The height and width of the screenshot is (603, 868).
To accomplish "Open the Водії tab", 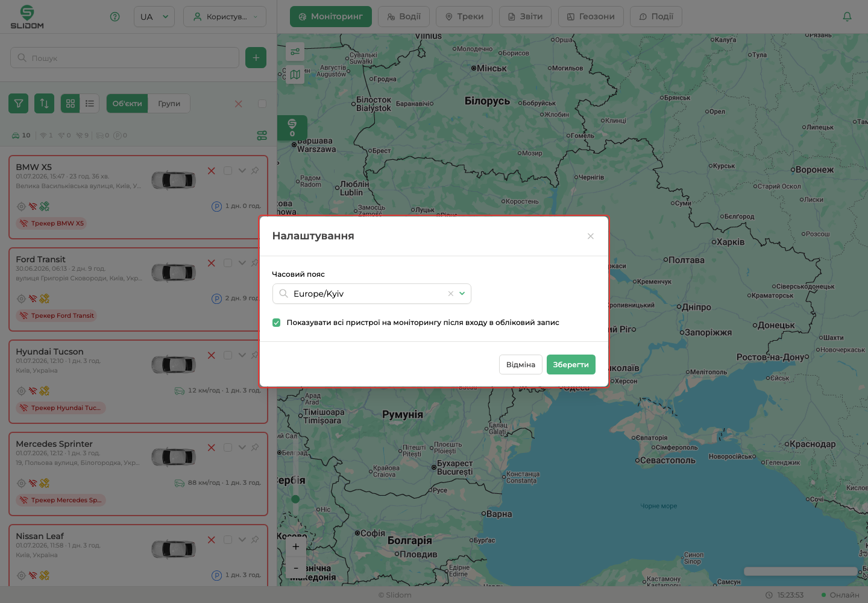I will tap(404, 17).
